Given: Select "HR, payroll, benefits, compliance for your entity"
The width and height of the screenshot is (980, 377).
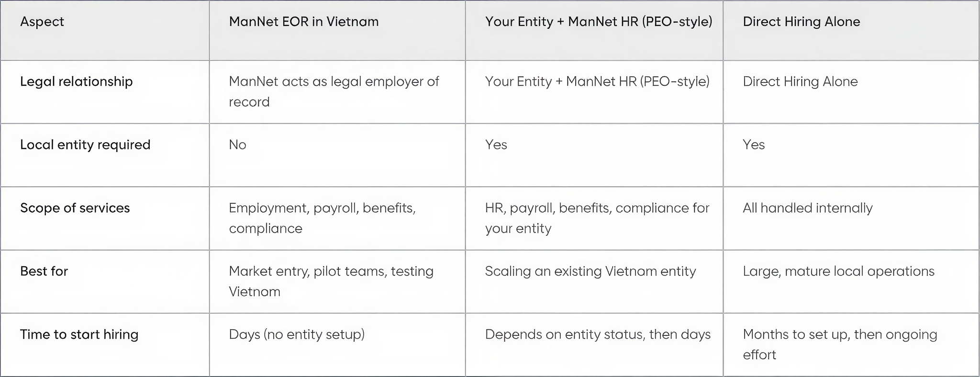Looking at the screenshot, I should coord(597,218).
